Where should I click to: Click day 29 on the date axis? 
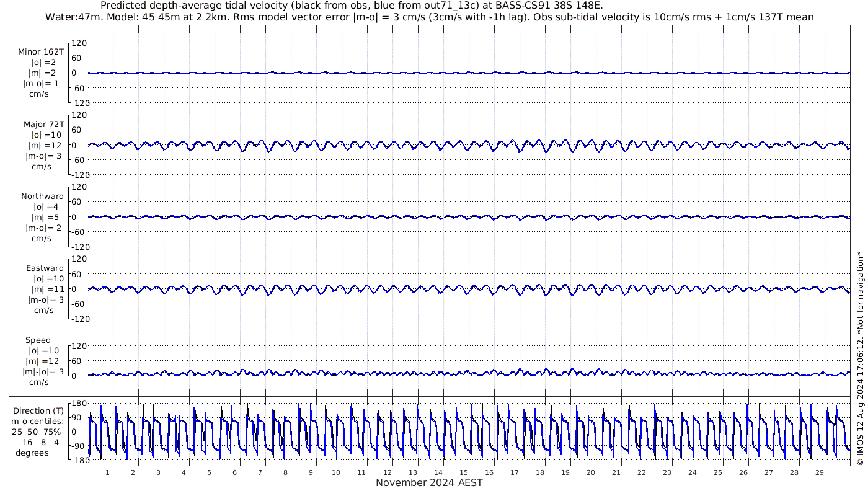point(819,472)
